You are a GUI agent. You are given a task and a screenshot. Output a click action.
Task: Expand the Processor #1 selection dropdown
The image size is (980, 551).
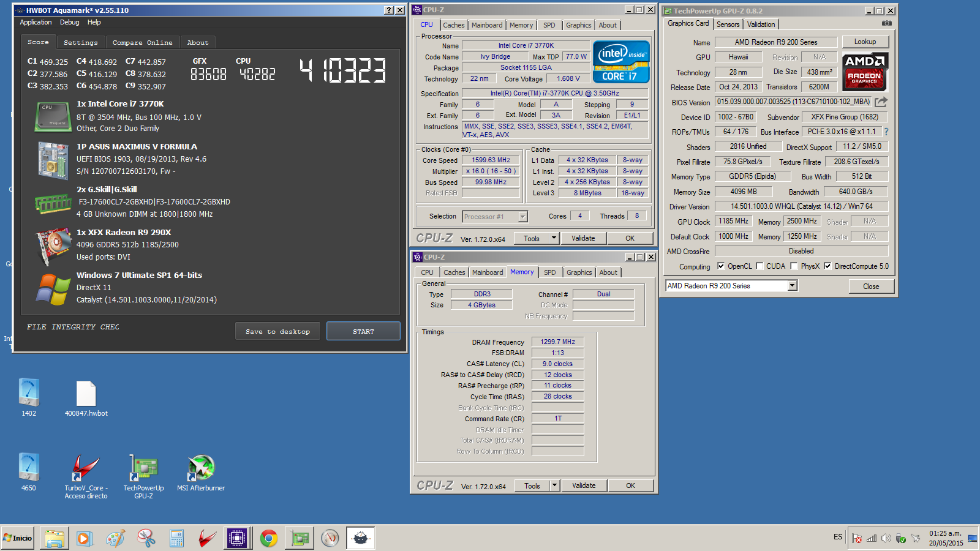(x=522, y=217)
